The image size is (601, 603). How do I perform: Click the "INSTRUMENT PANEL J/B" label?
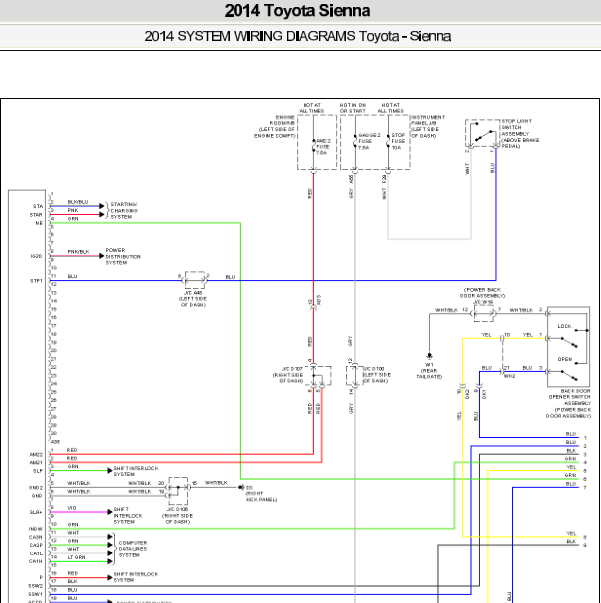[x=428, y=127]
